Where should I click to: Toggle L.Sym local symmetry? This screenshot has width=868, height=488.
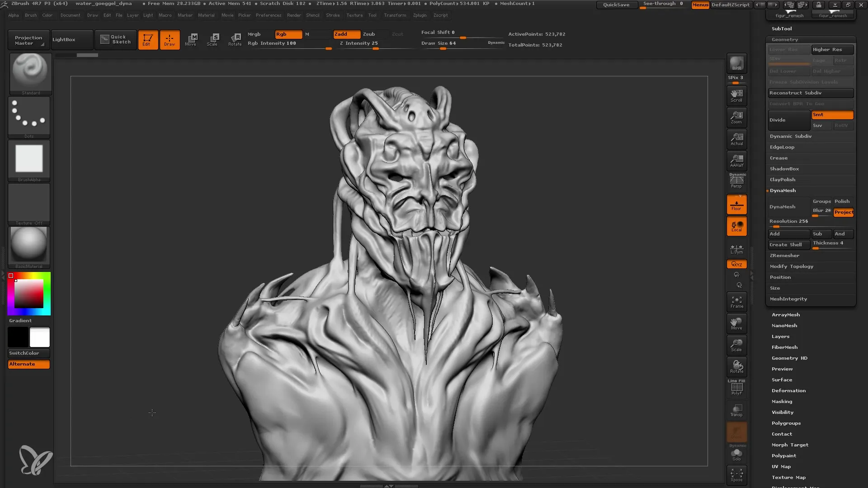click(x=736, y=249)
